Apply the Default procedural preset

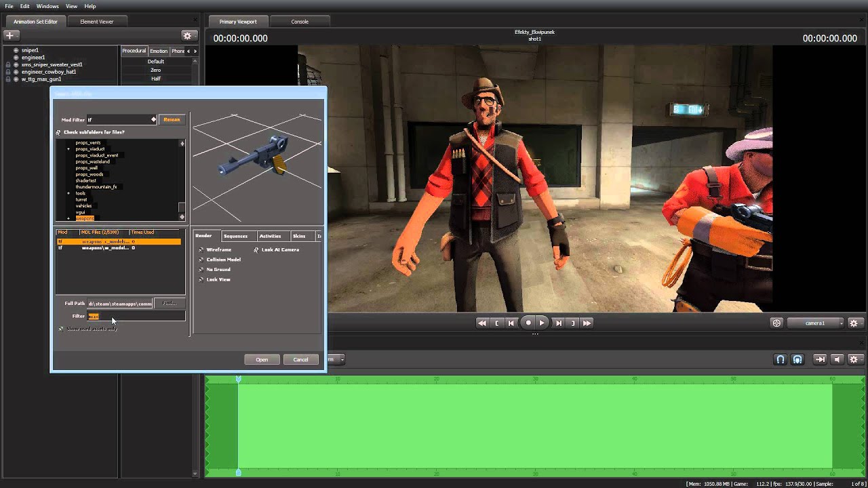[156, 62]
